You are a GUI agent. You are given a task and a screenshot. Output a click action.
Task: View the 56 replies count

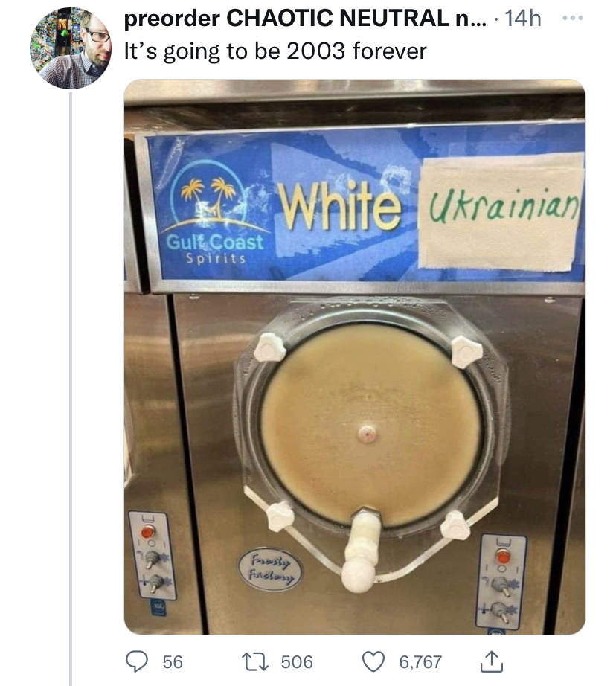click(x=173, y=661)
